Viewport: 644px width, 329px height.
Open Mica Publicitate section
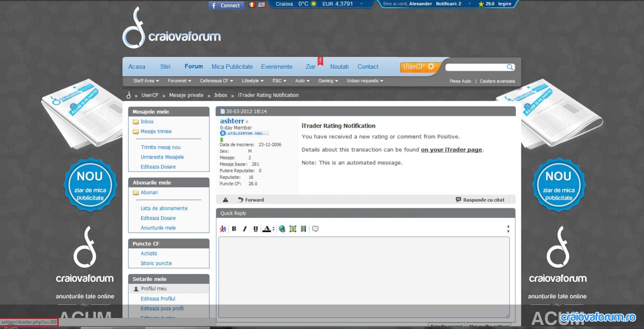point(232,67)
